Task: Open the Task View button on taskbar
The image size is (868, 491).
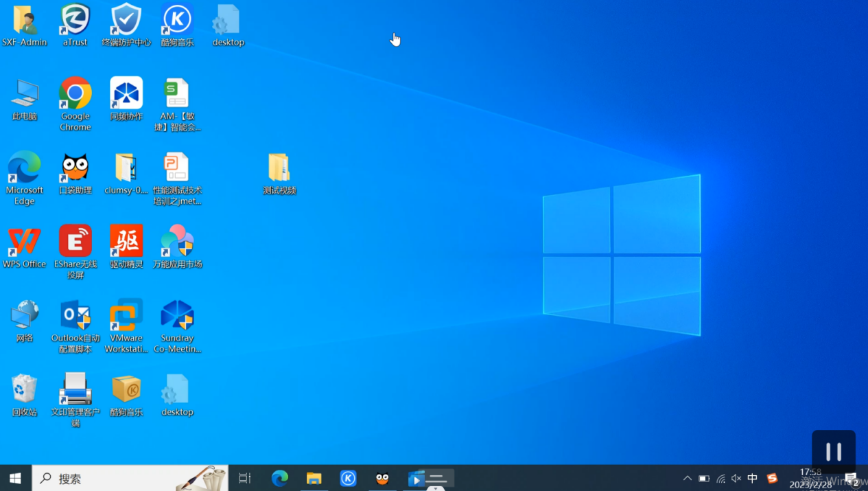Action: pos(245,479)
